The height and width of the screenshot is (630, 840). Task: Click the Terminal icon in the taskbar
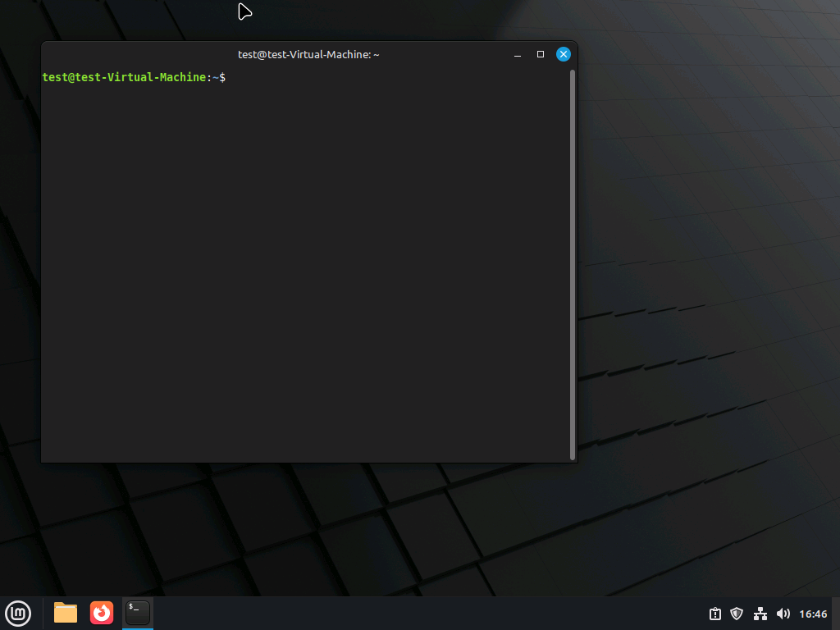(x=138, y=612)
